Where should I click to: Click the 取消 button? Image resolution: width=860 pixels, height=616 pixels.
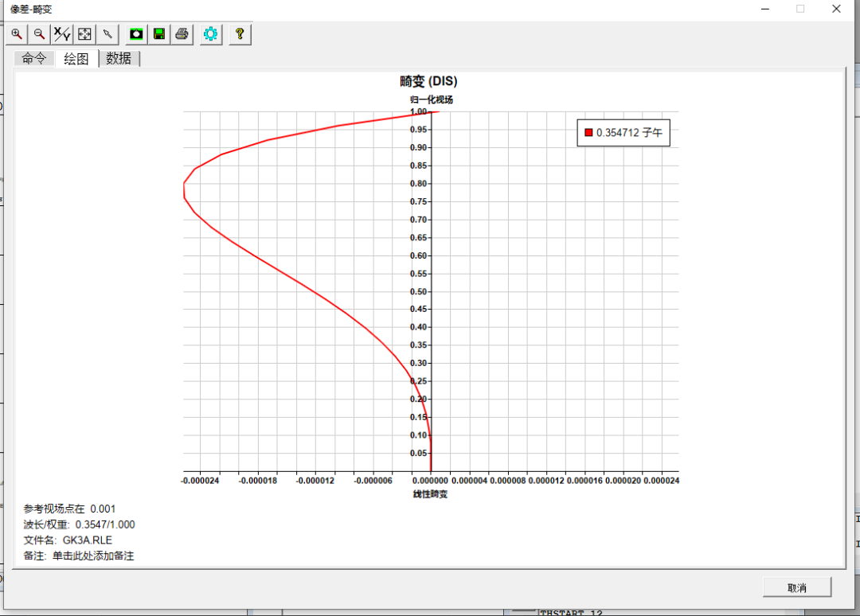pyautogui.click(x=797, y=587)
